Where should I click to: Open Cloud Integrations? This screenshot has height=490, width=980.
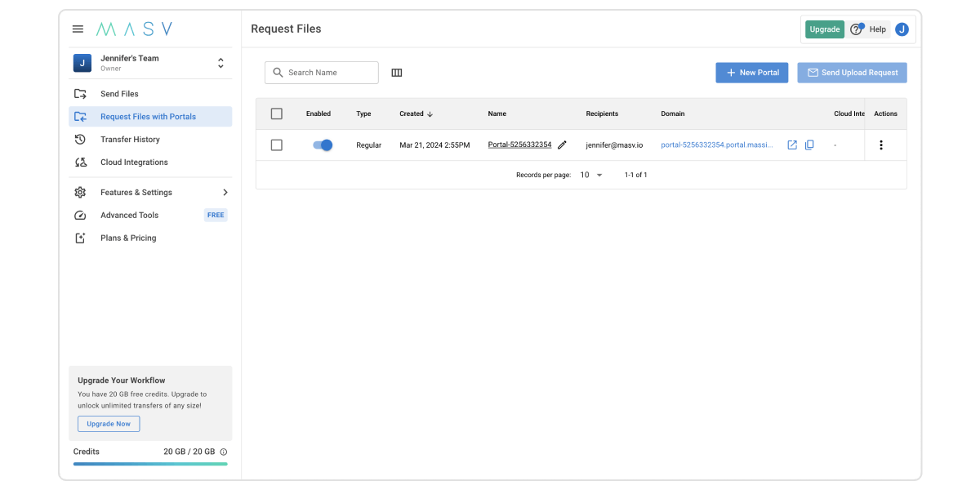click(x=150, y=163)
